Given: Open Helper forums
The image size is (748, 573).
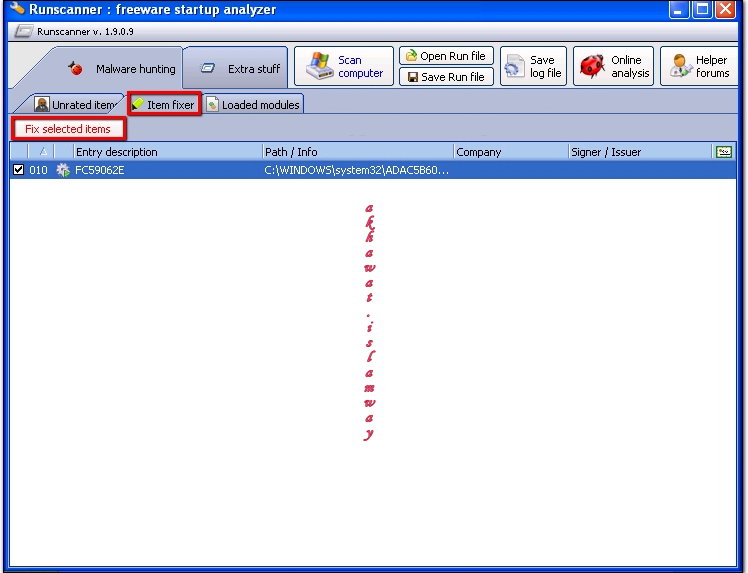Looking at the screenshot, I should (699, 66).
